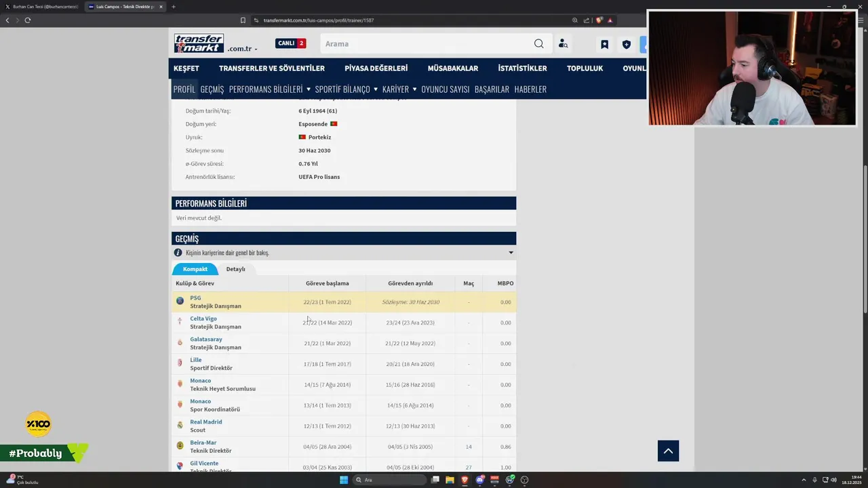Go to the GEÇMİŞ sub-navigation item
Image resolution: width=868 pixels, height=488 pixels.
pyautogui.click(x=212, y=89)
